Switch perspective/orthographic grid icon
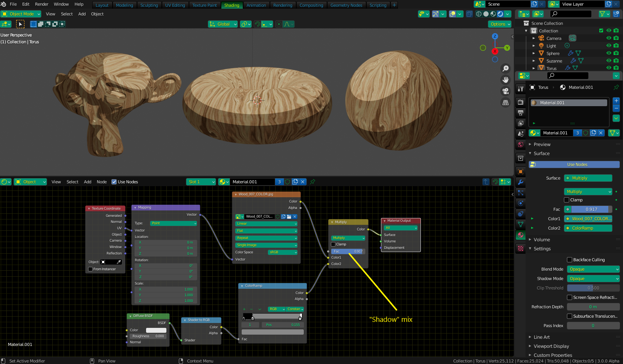 pos(506,102)
